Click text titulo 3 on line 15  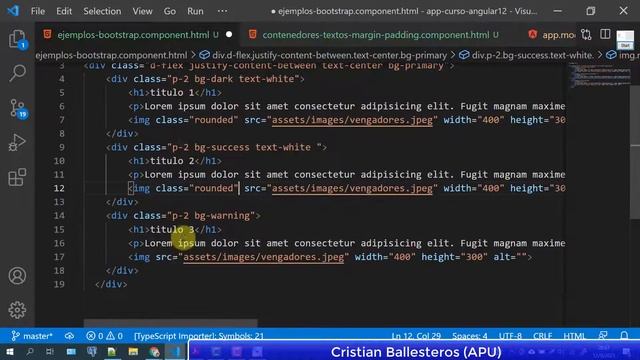[x=172, y=229]
